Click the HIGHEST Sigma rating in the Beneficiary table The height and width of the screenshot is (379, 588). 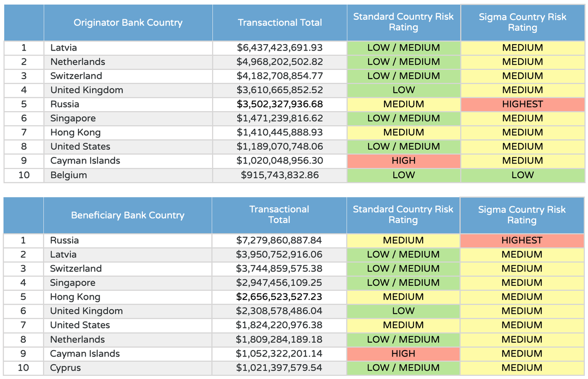(x=522, y=240)
